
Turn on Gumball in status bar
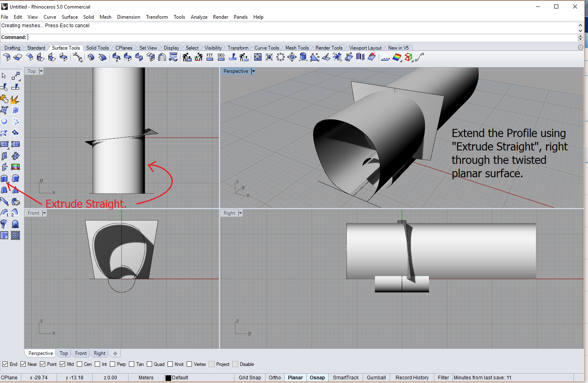click(376, 378)
